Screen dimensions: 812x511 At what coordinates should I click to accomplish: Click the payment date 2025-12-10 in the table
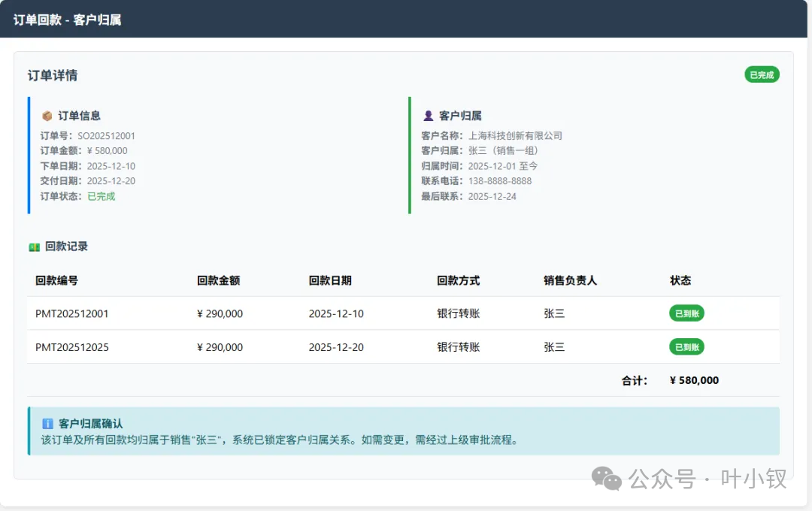point(336,314)
